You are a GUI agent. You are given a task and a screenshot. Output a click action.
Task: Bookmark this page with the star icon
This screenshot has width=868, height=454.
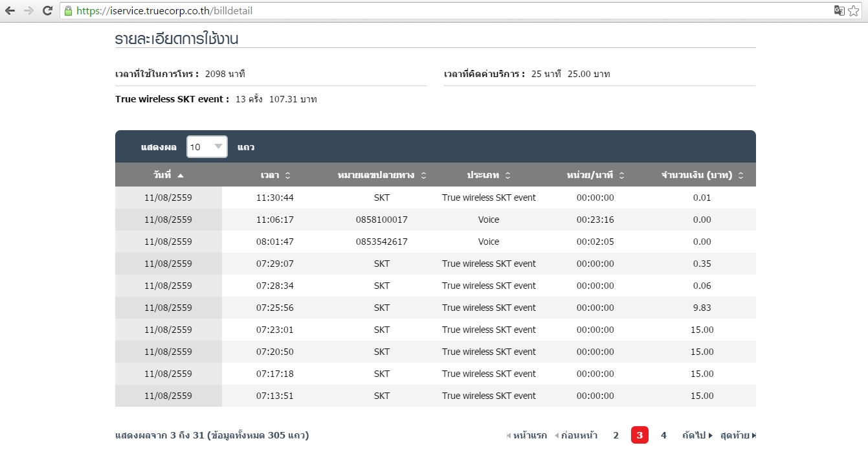click(854, 10)
